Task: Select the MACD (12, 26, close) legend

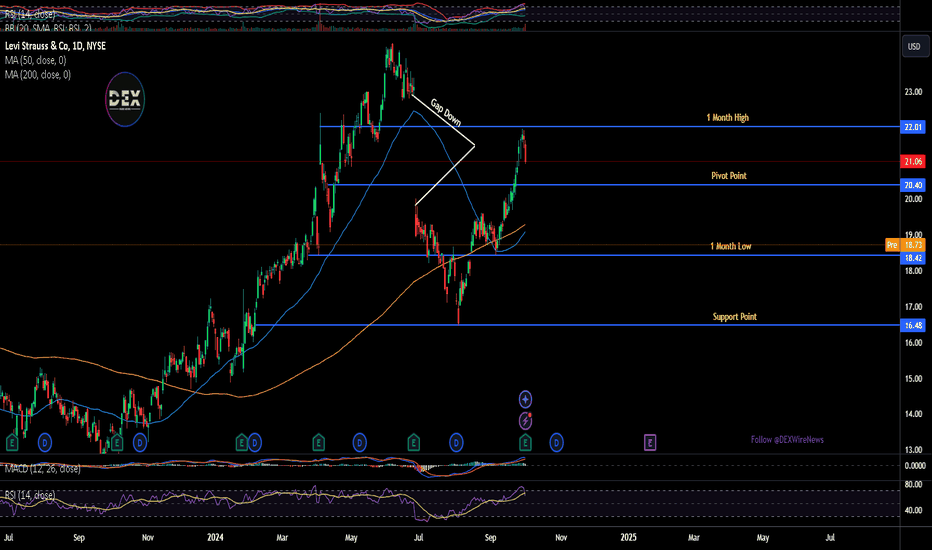Action: point(42,469)
